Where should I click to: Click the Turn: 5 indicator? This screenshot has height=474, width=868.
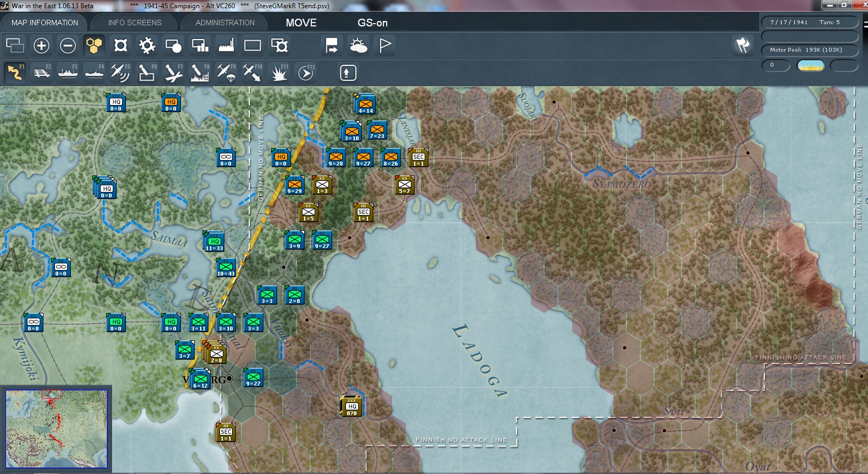(x=829, y=23)
